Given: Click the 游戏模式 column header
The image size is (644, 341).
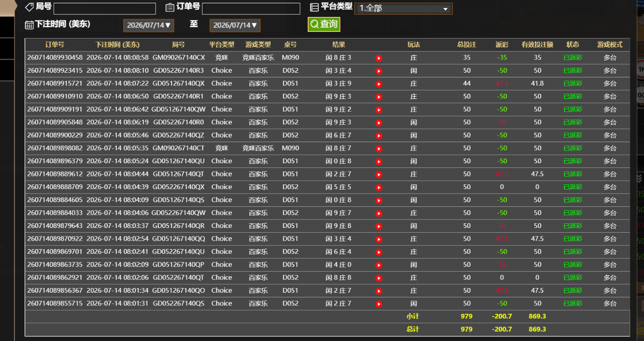Looking at the screenshot, I should click(x=610, y=45).
